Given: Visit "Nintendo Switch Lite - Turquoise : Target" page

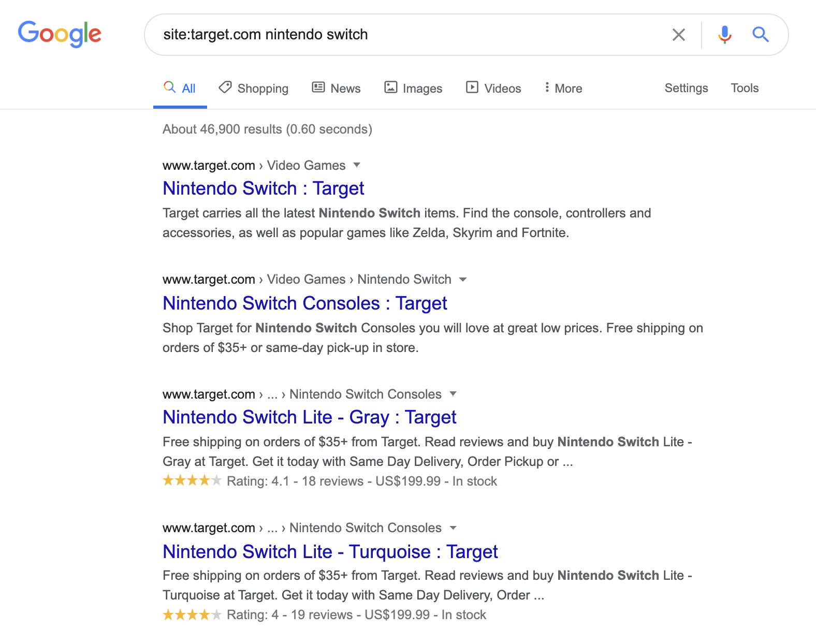Looking at the screenshot, I should point(330,552).
